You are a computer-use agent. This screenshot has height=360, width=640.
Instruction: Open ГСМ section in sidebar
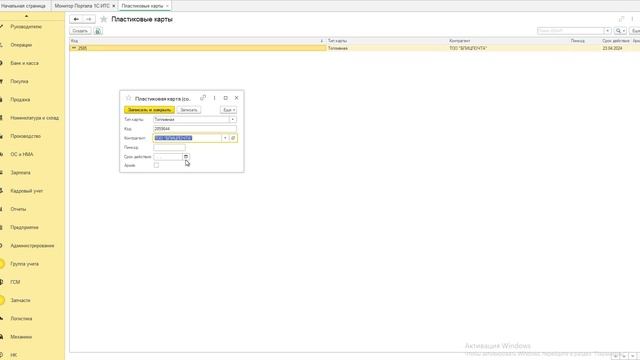point(15,282)
